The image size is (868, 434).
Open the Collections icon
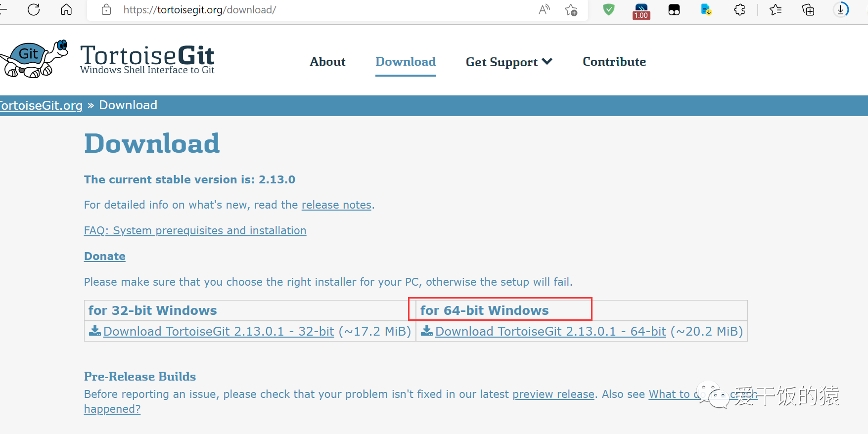pyautogui.click(x=808, y=9)
